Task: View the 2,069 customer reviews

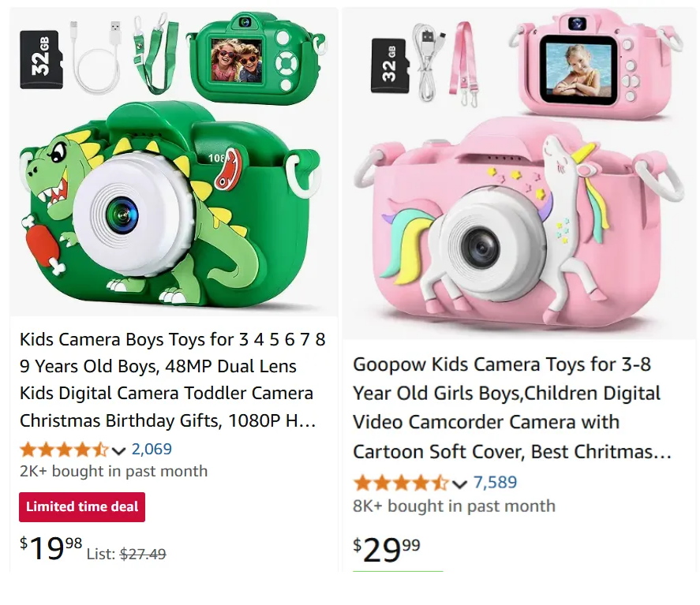Action: [x=152, y=450]
